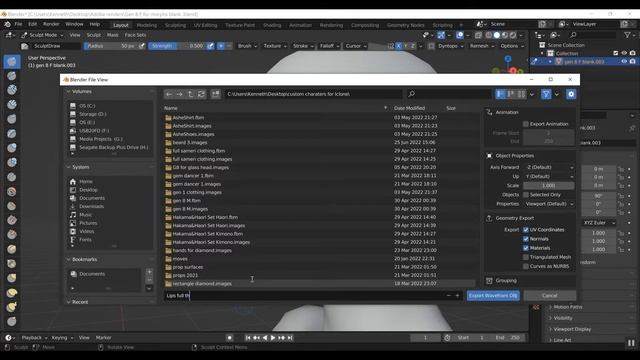Disable Materials export checkbox
640x360 pixels.
(x=526, y=248)
